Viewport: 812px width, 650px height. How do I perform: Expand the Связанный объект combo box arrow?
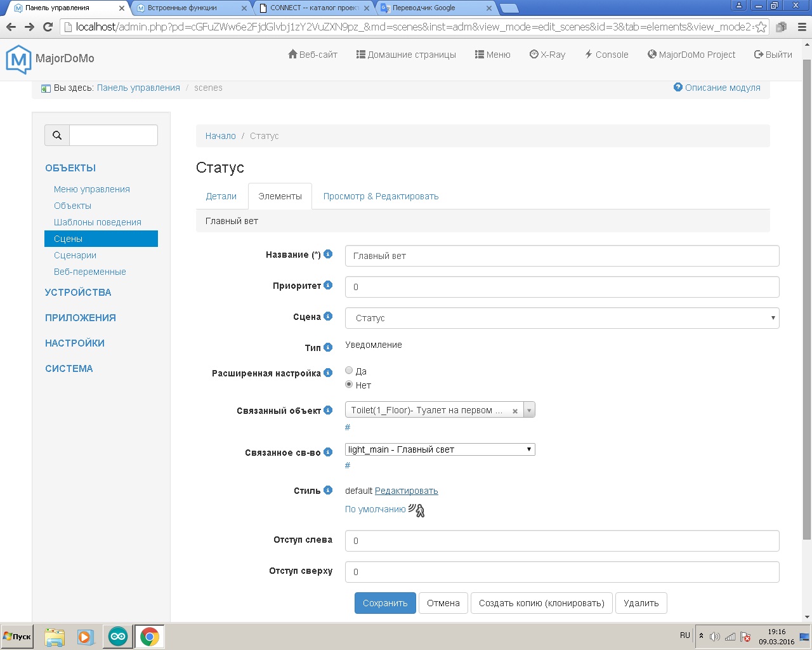[529, 410]
